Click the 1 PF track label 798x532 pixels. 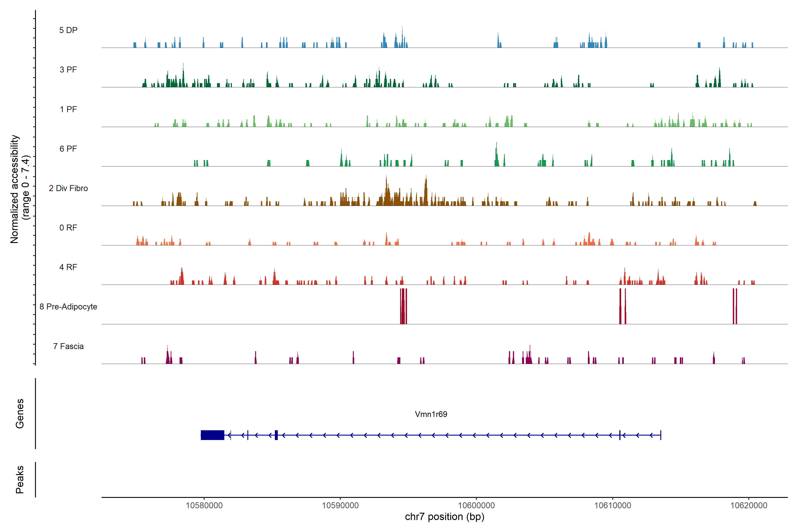[x=68, y=109]
